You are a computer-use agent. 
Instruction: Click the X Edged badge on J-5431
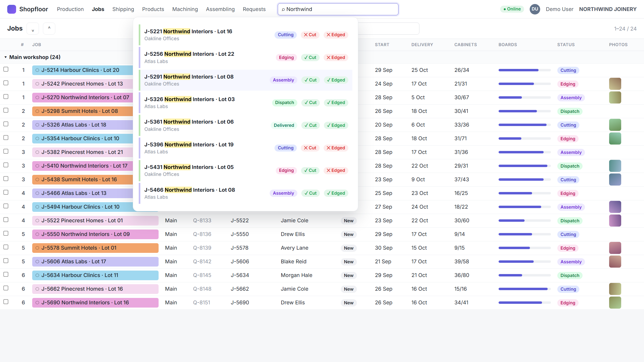[336, 170]
